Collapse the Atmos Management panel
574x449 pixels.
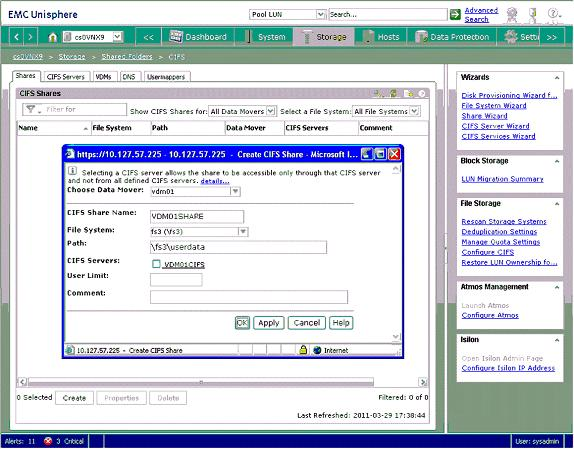[557, 287]
